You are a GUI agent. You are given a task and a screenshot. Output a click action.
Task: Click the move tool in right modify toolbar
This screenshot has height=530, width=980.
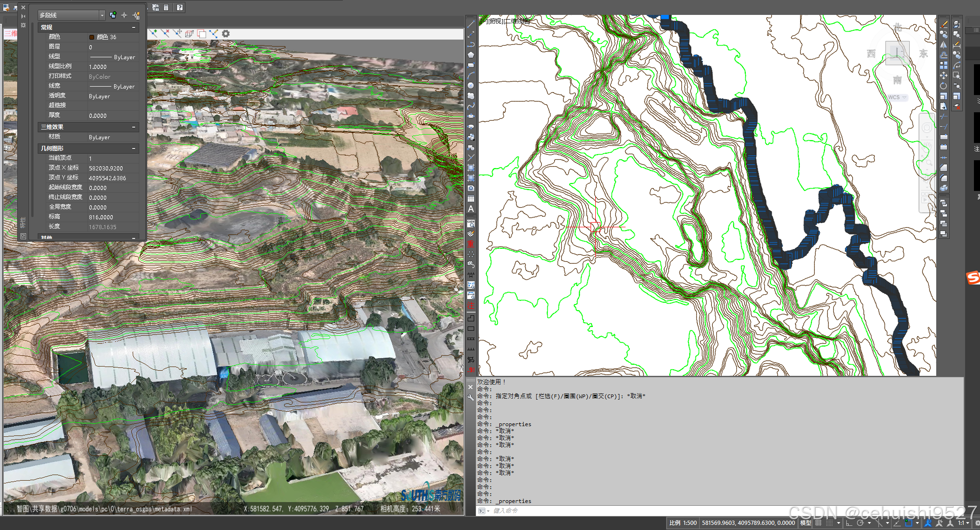click(x=944, y=75)
